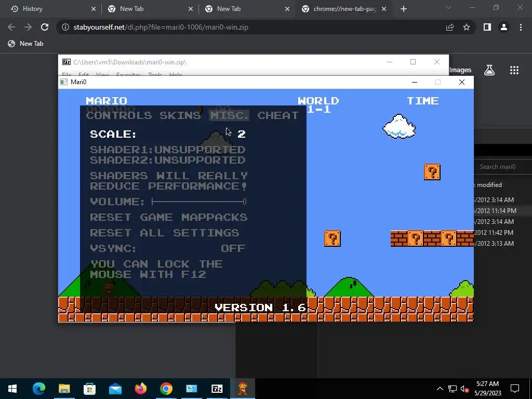
Task: Maximize the 7-Zip mari0-win.zip window
Action: click(413, 62)
